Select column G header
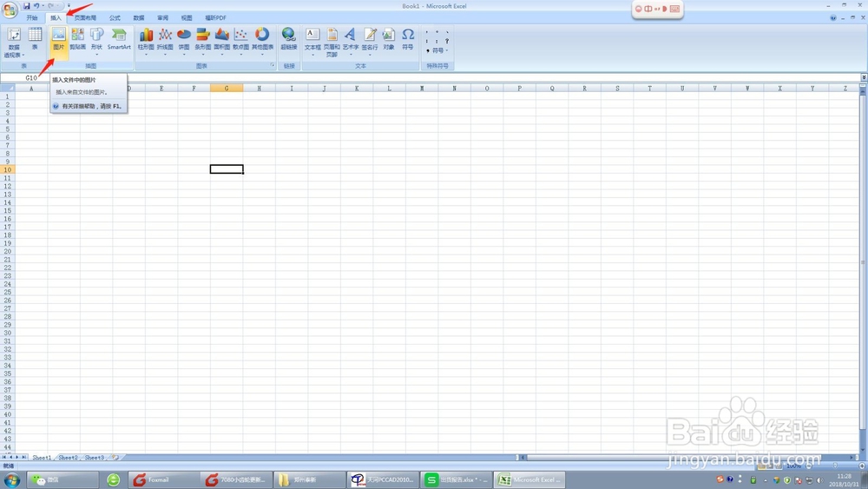This screenshot has height=489, width=868. [227, 88]
